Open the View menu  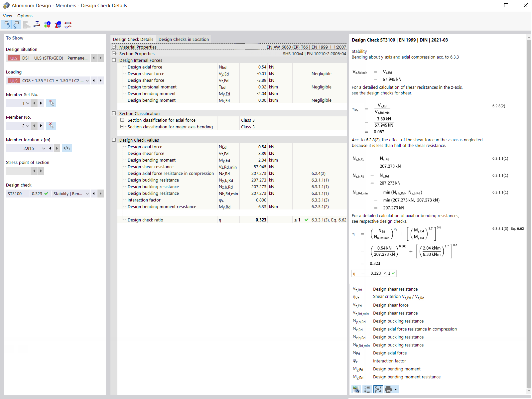[x=7, y=16]
